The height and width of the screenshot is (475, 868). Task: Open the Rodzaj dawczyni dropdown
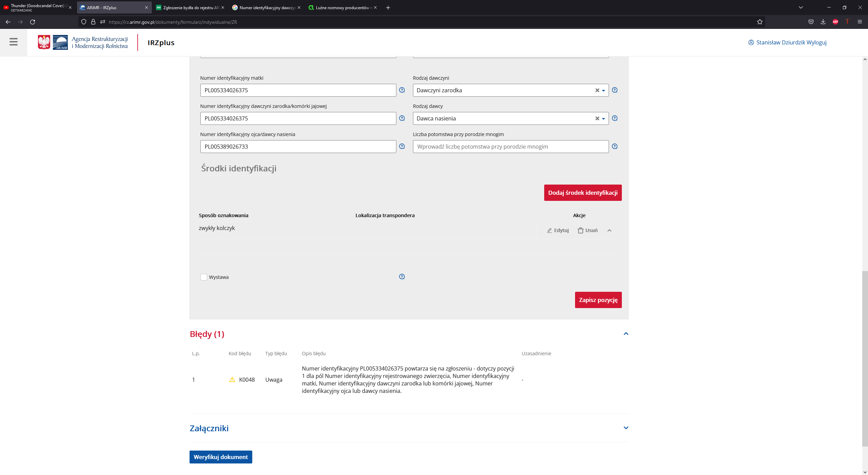click(604, 91)
